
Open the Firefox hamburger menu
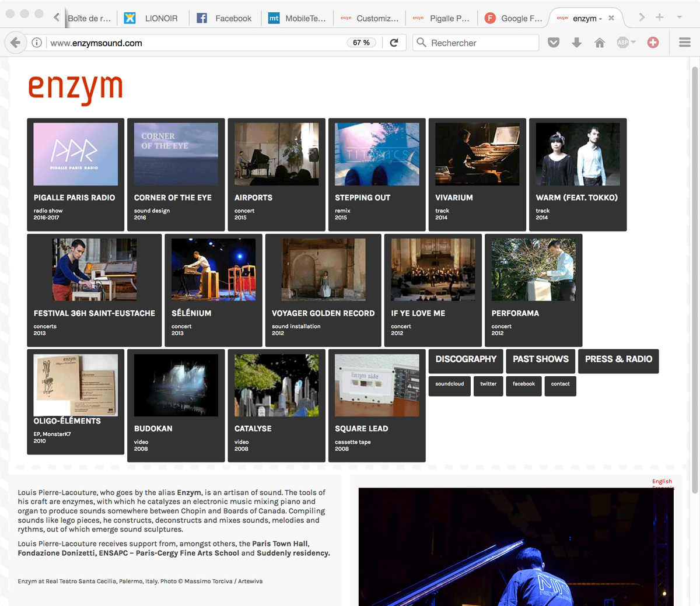pos(685,43)
